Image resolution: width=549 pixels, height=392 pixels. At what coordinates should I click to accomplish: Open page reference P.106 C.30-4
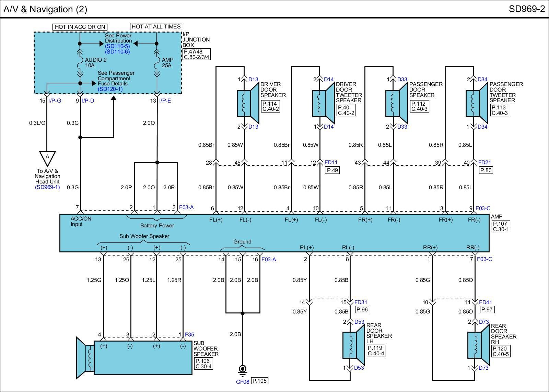click(203, 364)
